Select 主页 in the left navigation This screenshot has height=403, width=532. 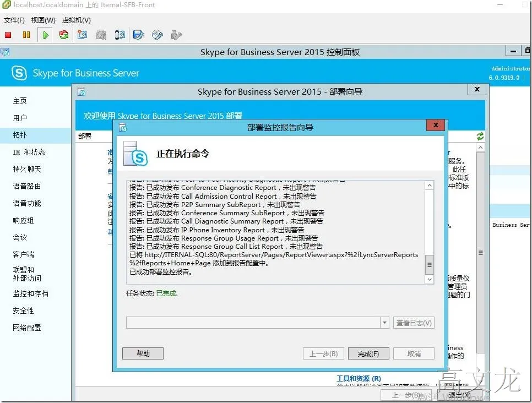20,101
